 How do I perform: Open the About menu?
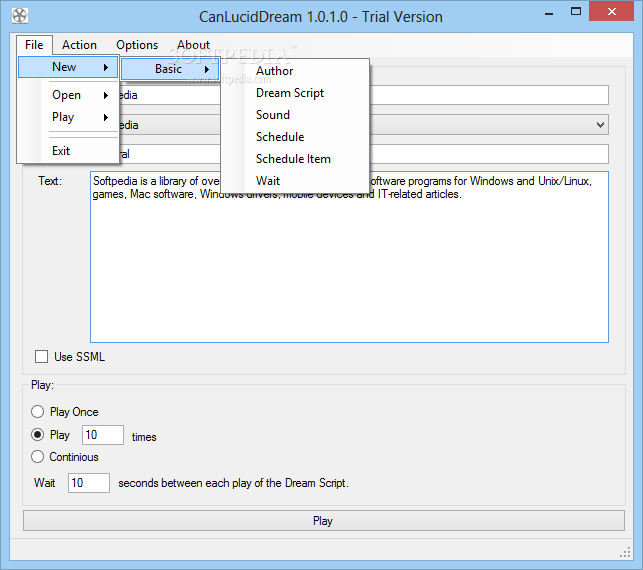(x=194, y=45)
